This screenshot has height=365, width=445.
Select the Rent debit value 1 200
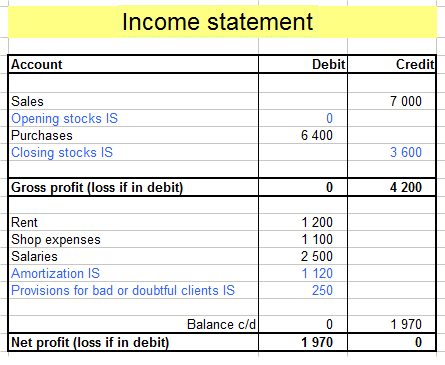(x=303, y=222)
